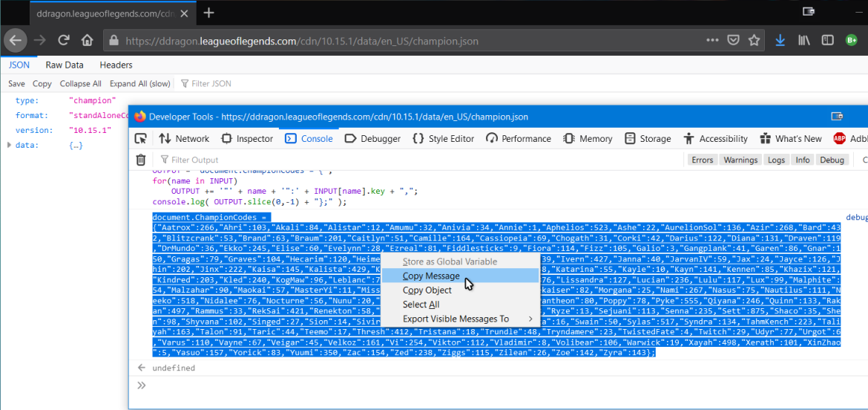Click the "champion" type value
This screenshot has width=868, height=410.
[93, 101]
